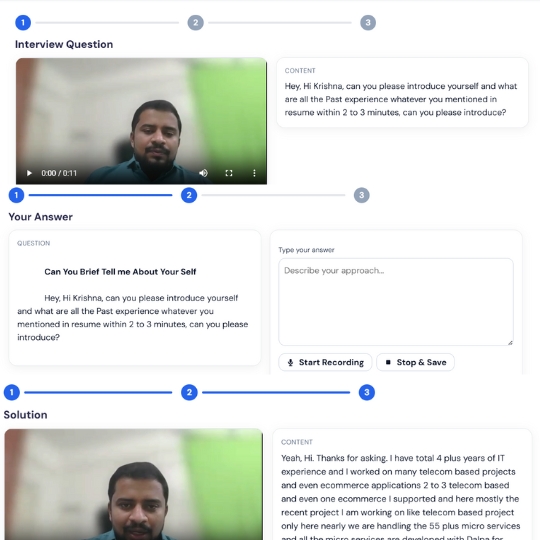Open fullscreen for the interview video
This screenshot has height=540, width=540.
coord(229,173)
